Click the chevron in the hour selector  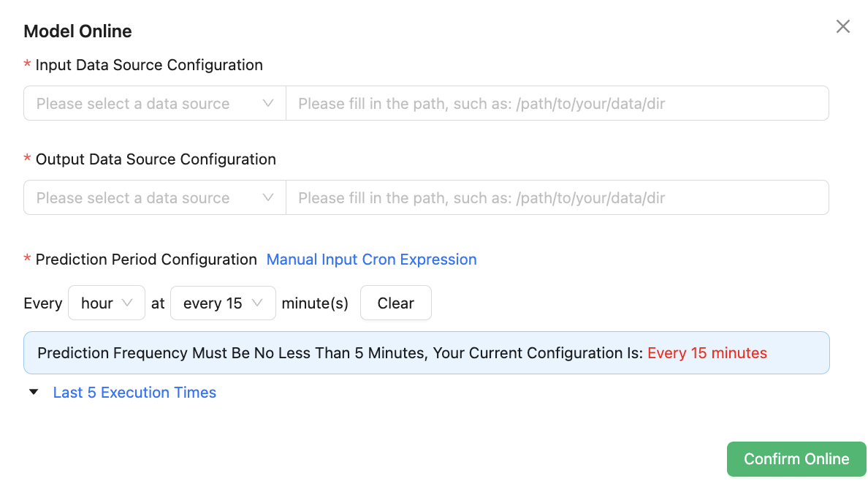coord(128,303)
